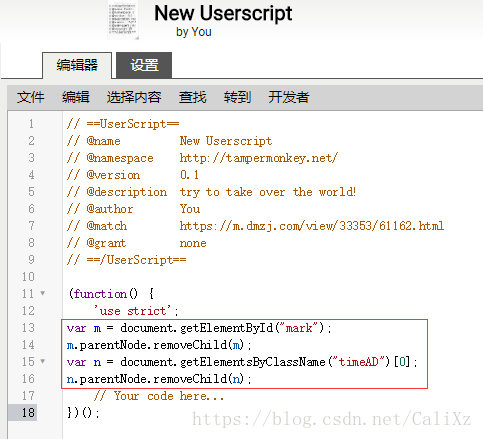
Task: Click the getElementsByClassName("timeAD") line
Action: (x=242, y=362)
